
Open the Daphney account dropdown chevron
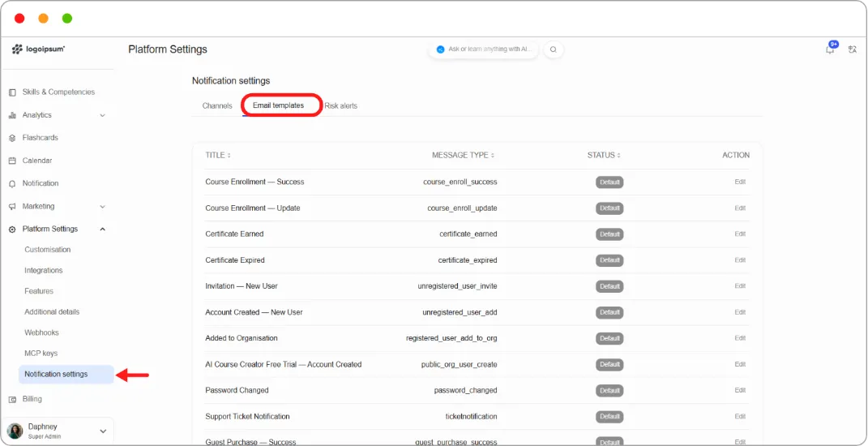click(x=103, y=431)
